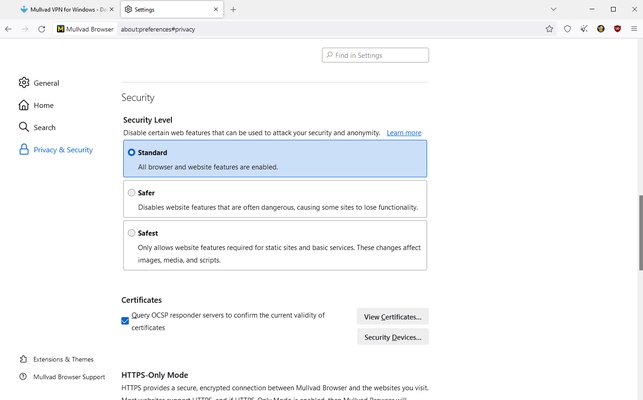643x400 pixels.
Task: Open the uBlock Origin toolbar icon
Action: click(x=618, y=29)
